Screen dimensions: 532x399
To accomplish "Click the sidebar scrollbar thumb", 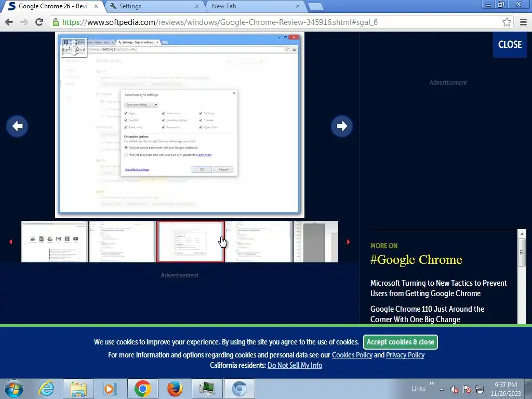I will 522,252.
